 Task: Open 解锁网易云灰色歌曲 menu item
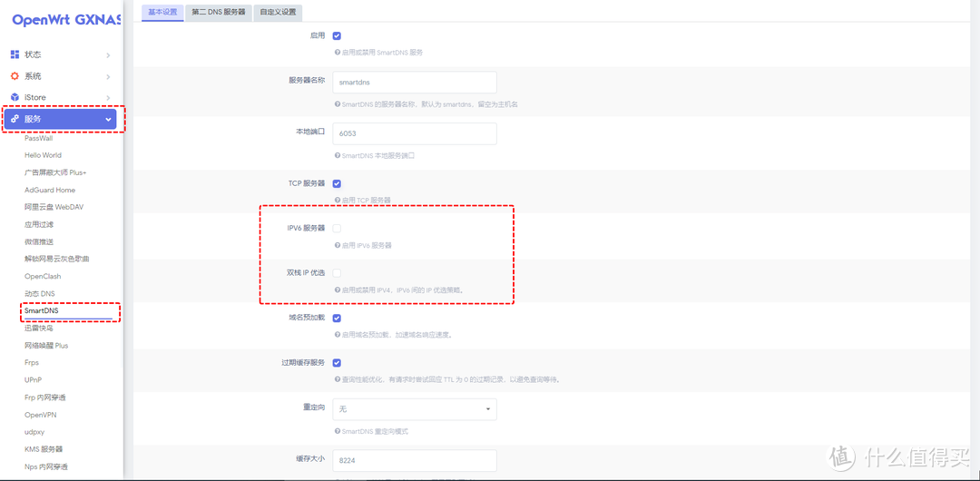[x=57, y=259]
